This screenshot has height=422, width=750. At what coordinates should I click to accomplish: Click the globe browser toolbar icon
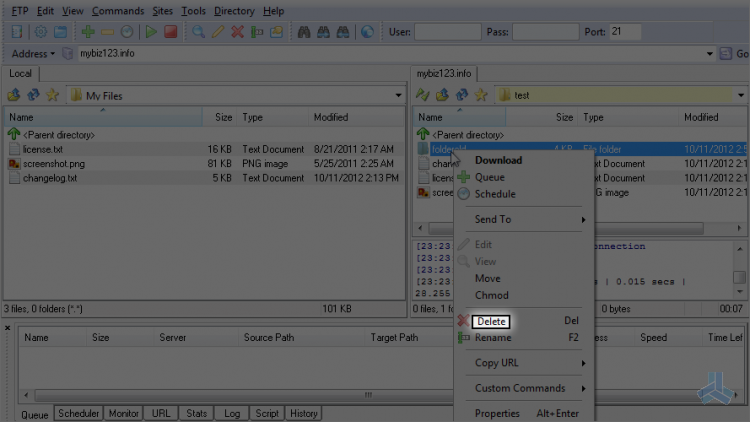point(367,32)
